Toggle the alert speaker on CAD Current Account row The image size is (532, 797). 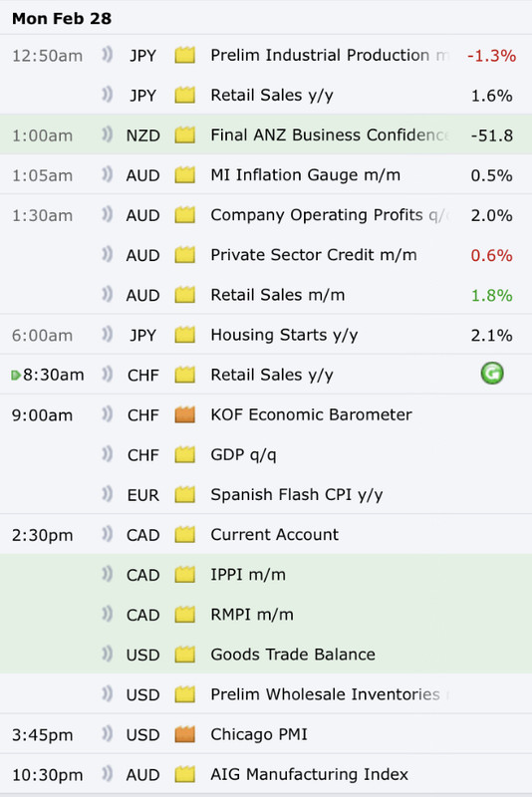point(107,534)
